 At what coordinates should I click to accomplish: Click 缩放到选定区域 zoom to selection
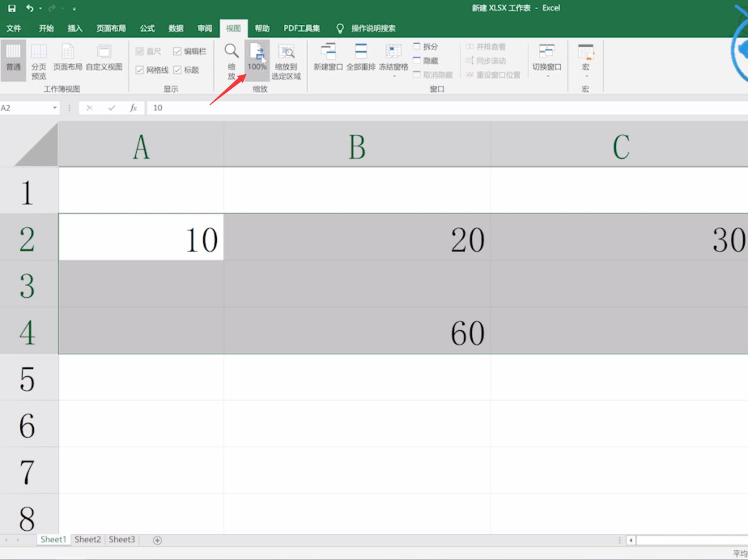pos(286,62)
